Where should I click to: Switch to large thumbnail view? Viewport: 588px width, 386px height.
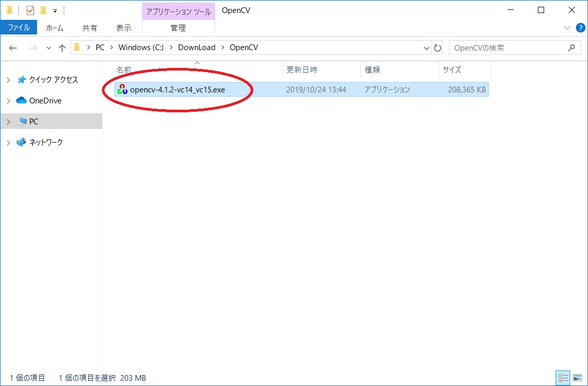[x=577, y=378]
